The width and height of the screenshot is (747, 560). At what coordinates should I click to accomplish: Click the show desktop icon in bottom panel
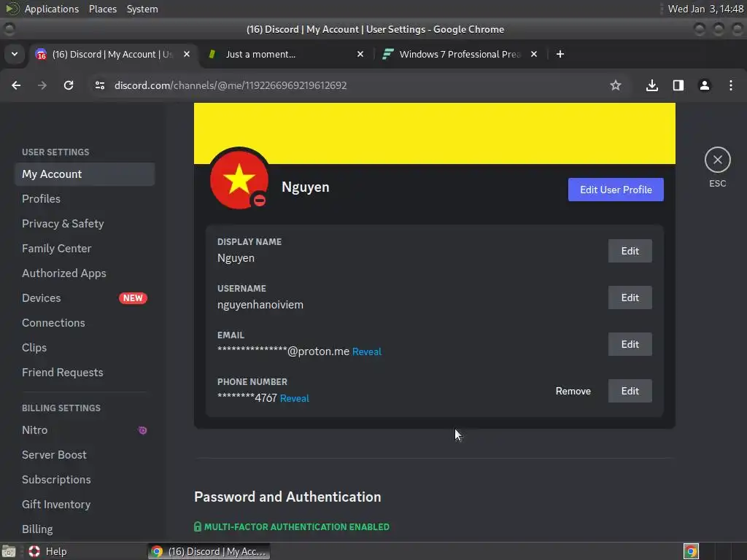(x=9, y=551)
